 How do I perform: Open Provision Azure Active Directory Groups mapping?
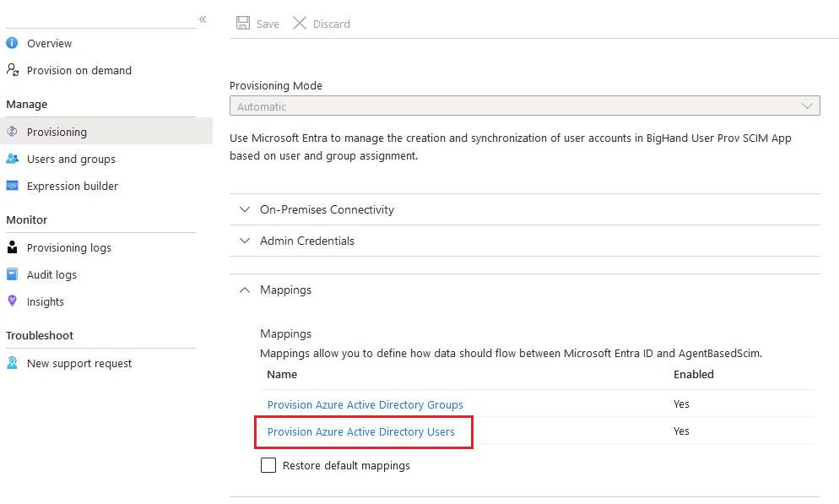[x=365, y=404]
